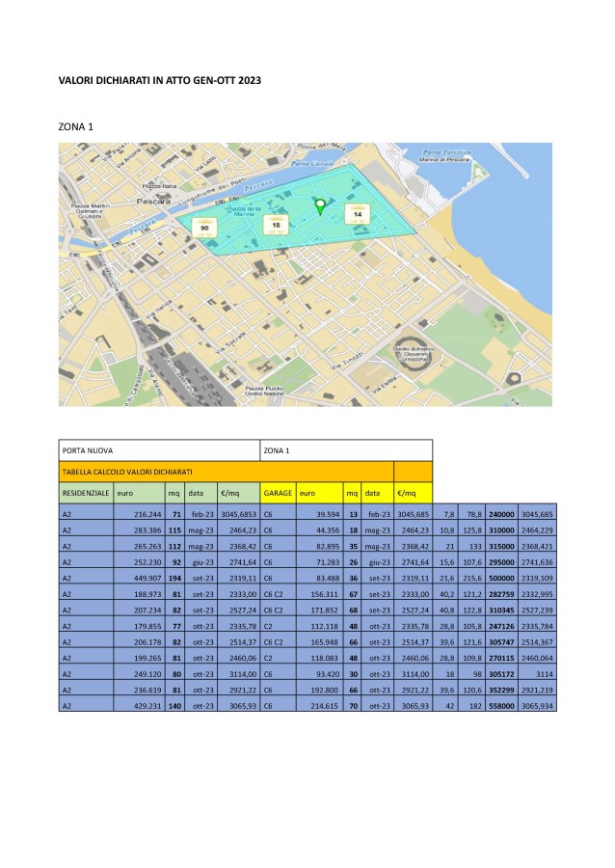Click the garage euro value 214.615

[x=325, y=706]
